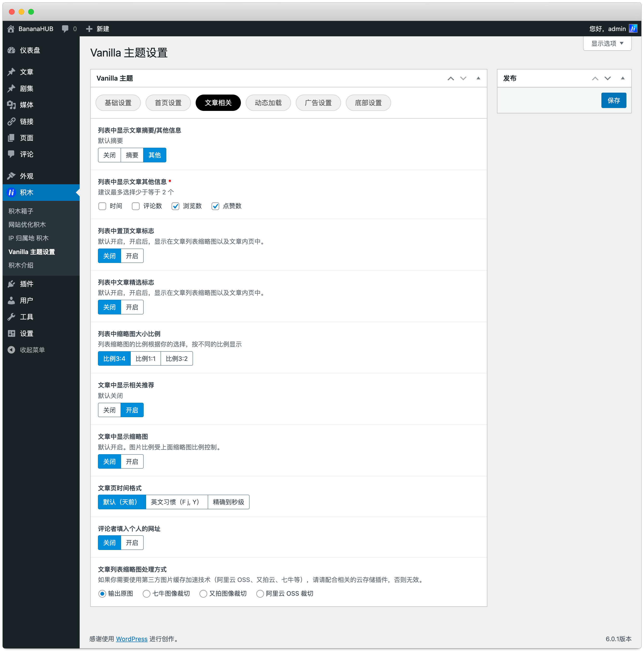This screenshot has height=651, width=644.
Task: Click the 积木 N logo icon
Action: click(12, 192)
